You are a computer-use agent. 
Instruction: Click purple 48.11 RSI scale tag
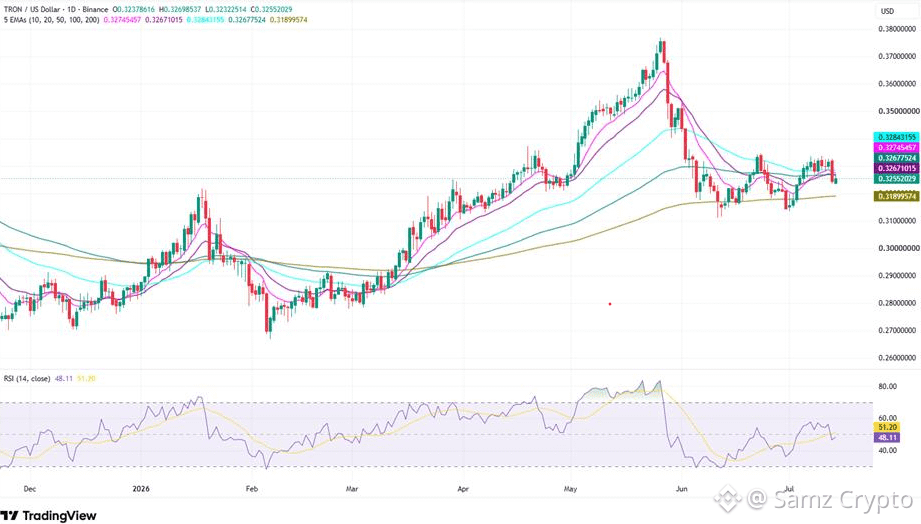[x=888, y=438]
